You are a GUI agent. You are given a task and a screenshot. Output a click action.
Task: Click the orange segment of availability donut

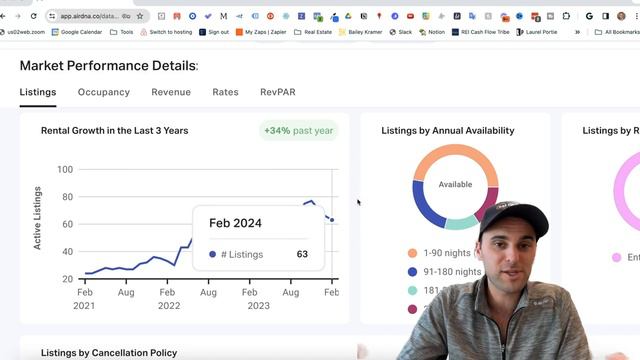[x=456, y=150]
